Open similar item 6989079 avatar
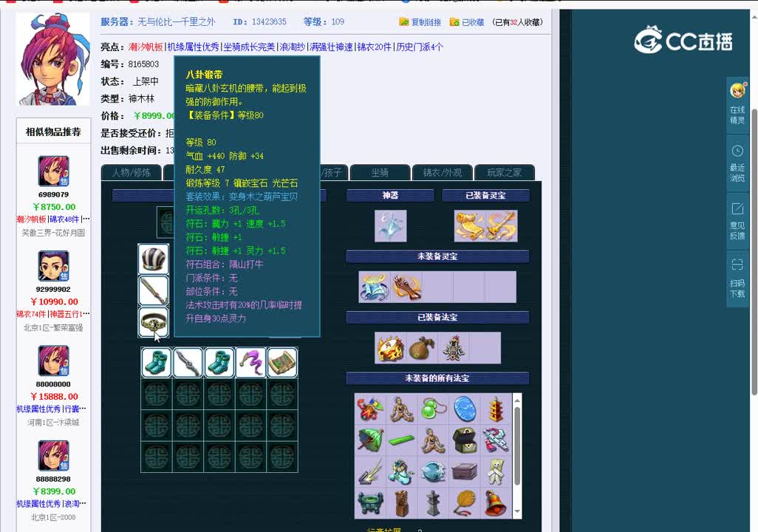The width and height of the screenshot is (758, 532). coord(53,171)
